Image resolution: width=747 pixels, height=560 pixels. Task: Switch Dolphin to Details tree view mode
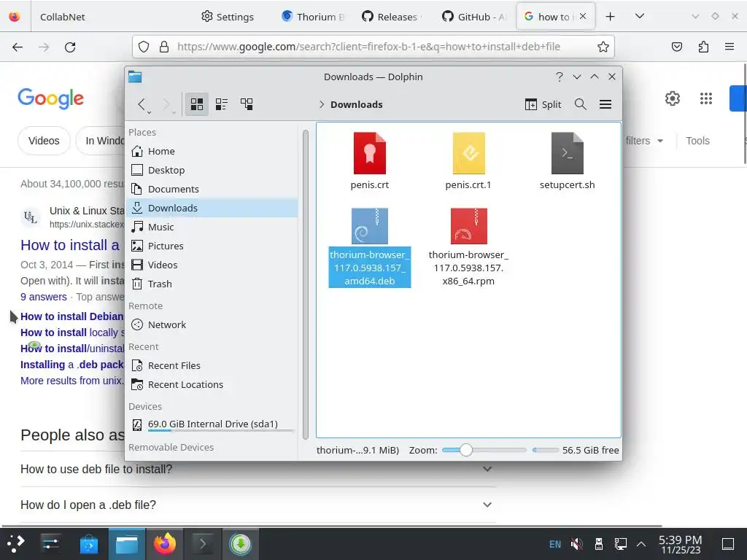tap(247, 104)
